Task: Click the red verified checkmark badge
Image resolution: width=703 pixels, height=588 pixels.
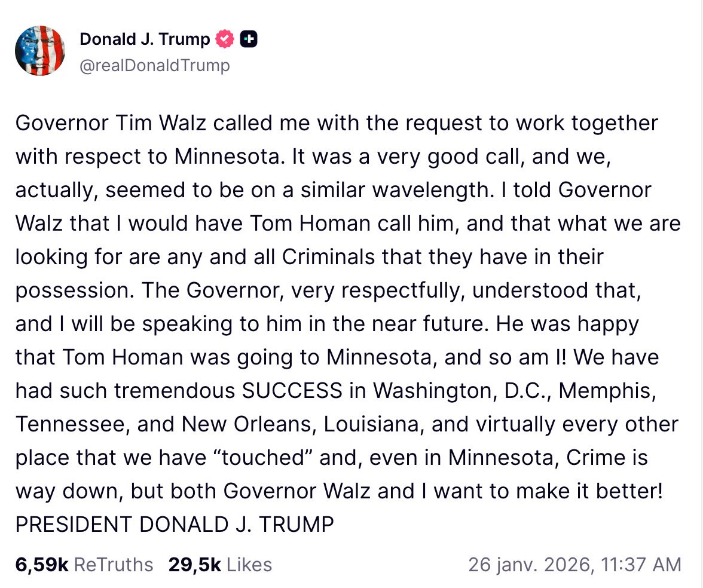Action: [x=224, y=39]
